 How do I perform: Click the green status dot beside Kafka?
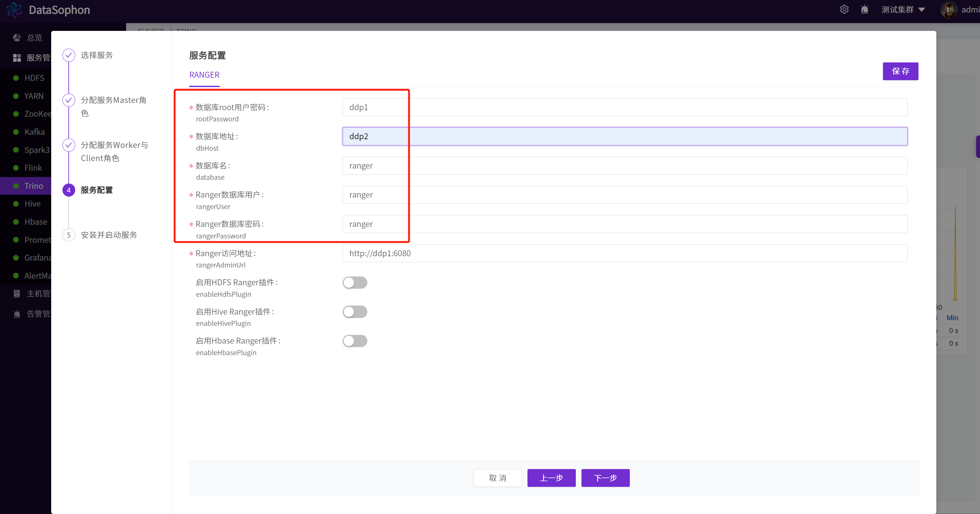[16, 132]
